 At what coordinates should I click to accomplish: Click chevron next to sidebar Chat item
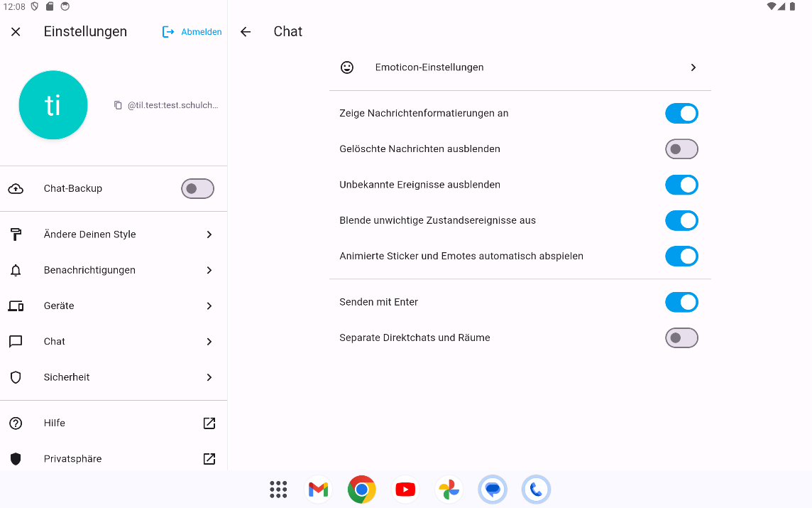click(x=209, y=342)
